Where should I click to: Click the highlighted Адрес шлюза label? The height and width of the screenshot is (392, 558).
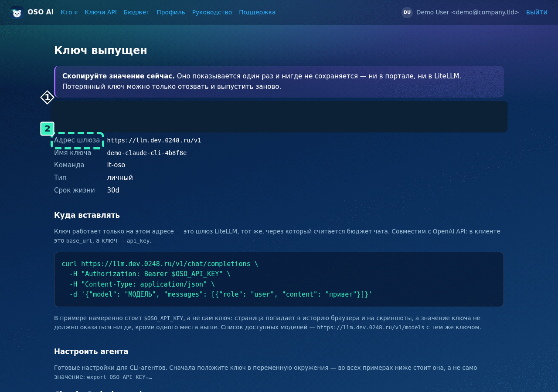pos(77,140)
